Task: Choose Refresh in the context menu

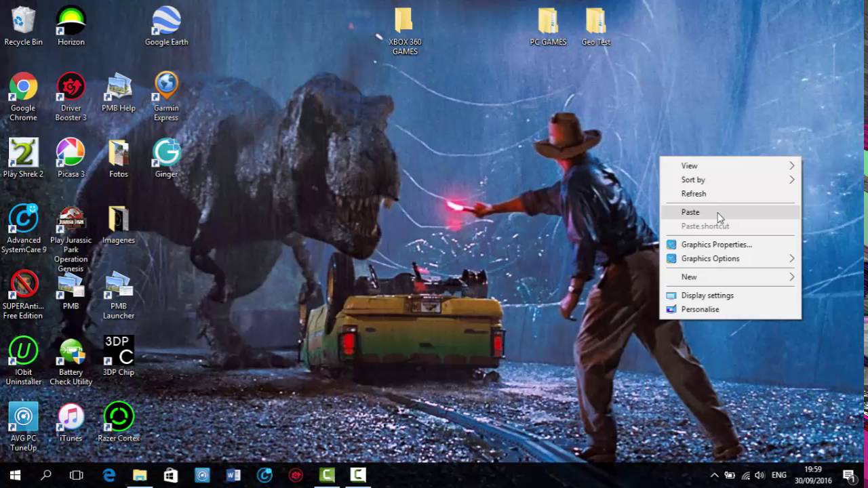Action: click(730, 193)
